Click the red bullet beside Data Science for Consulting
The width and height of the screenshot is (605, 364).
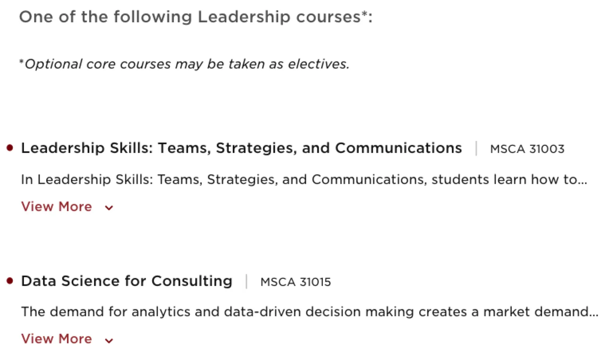10,281
